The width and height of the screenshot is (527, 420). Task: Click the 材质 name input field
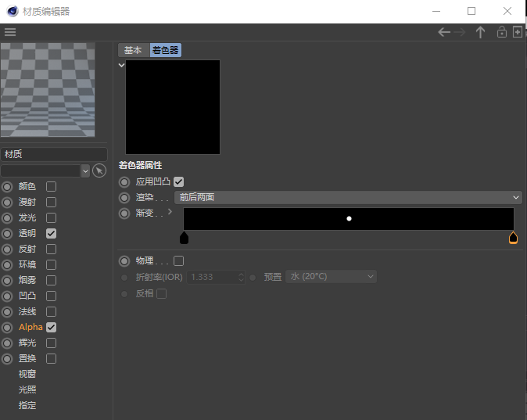point(54,154)
